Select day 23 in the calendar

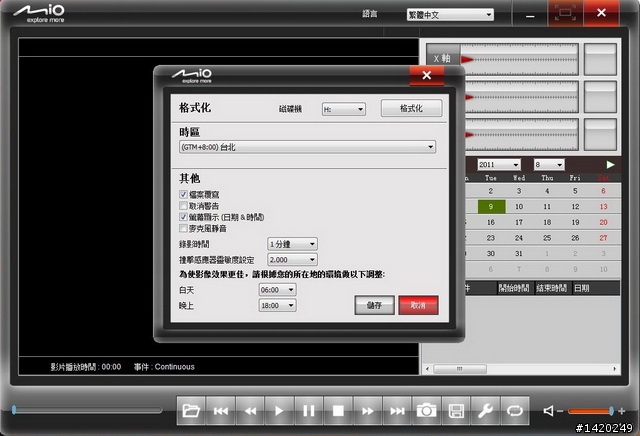[x=491, y=238]
